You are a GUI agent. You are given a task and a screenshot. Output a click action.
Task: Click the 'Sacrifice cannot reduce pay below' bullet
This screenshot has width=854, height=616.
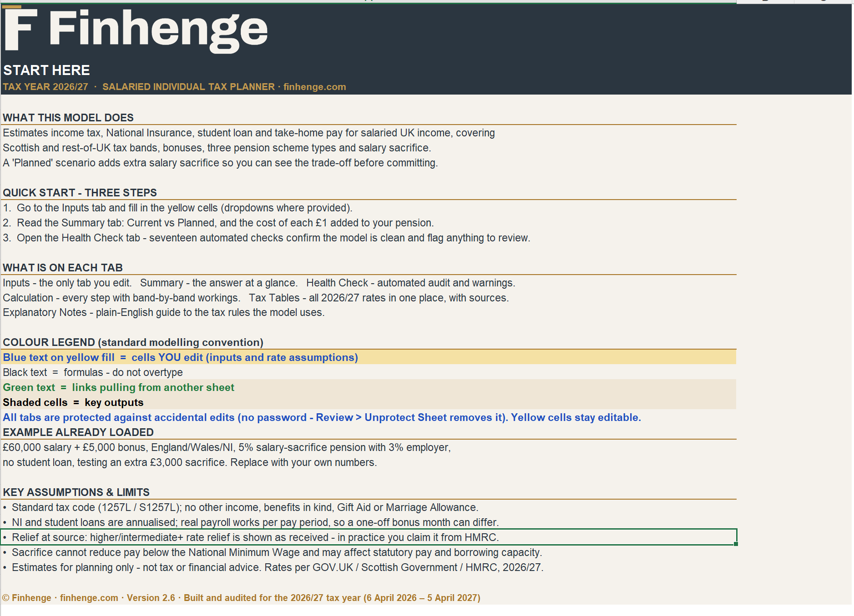click(273, 552)
